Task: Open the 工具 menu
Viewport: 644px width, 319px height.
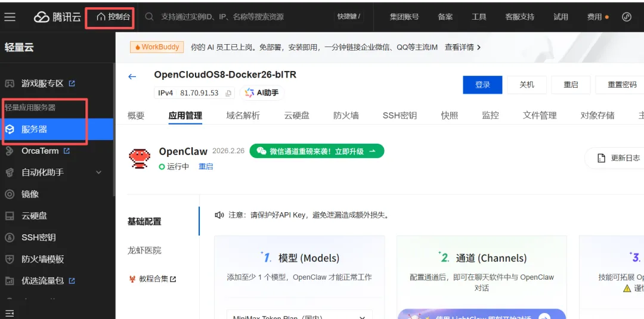Action: pos(479,17)
